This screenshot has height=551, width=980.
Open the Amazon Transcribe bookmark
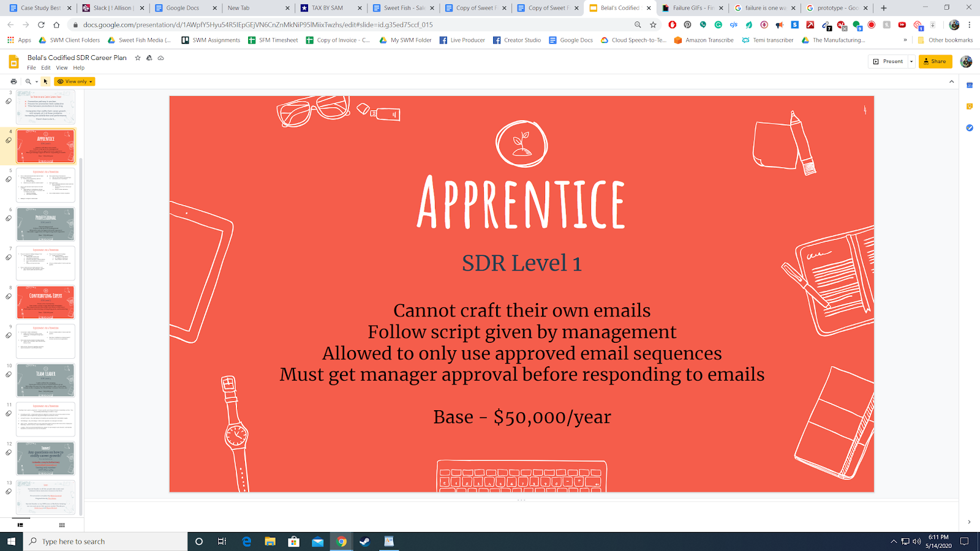coord(704,40)
